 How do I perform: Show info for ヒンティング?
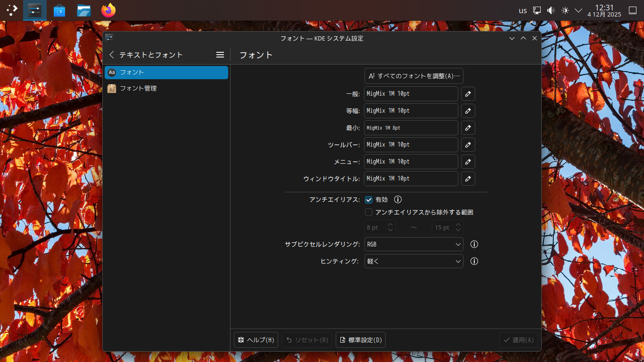474,261
